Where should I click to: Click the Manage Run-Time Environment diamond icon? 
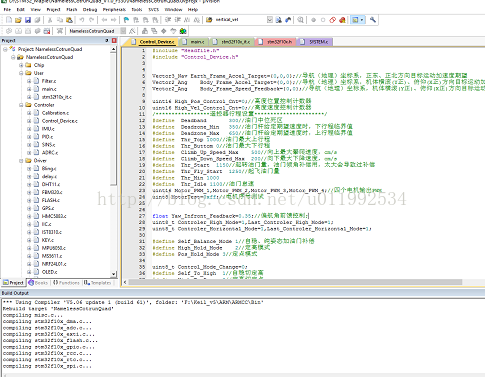coord(164,31)
